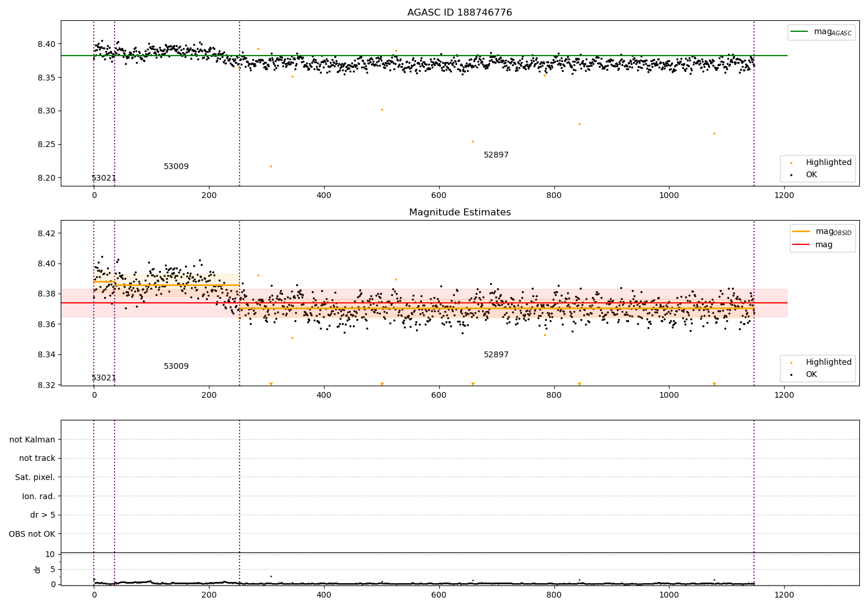Screen dimensions: 868x608
Task: Click the 'Ion. rad.' axis label
Action: [39, 497]
